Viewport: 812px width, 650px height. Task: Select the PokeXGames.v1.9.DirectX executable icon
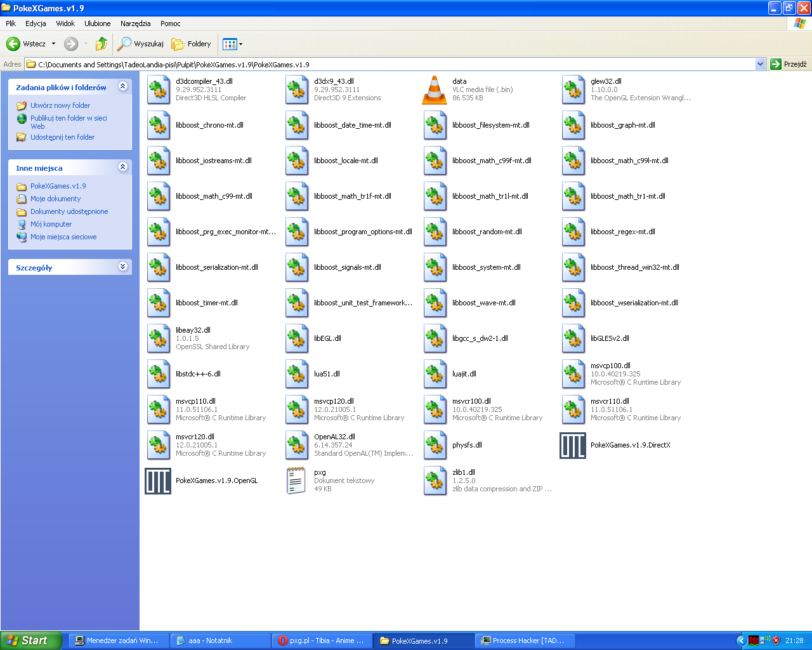click(573, 445)
